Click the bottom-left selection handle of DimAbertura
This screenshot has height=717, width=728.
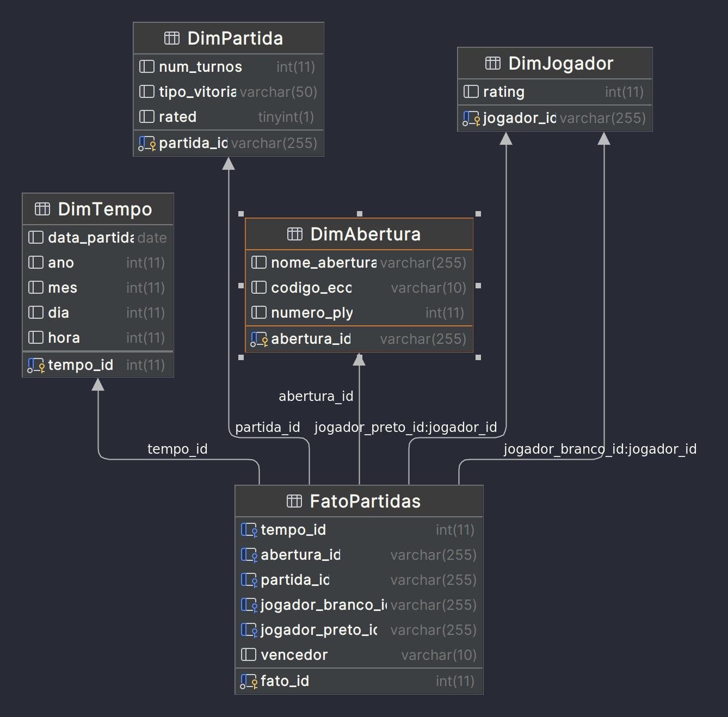(241, 357)
